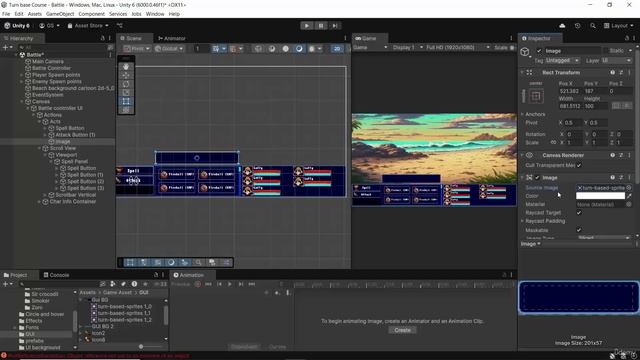
Task: Click the white Color swatch field
Action: coord(600,196)
